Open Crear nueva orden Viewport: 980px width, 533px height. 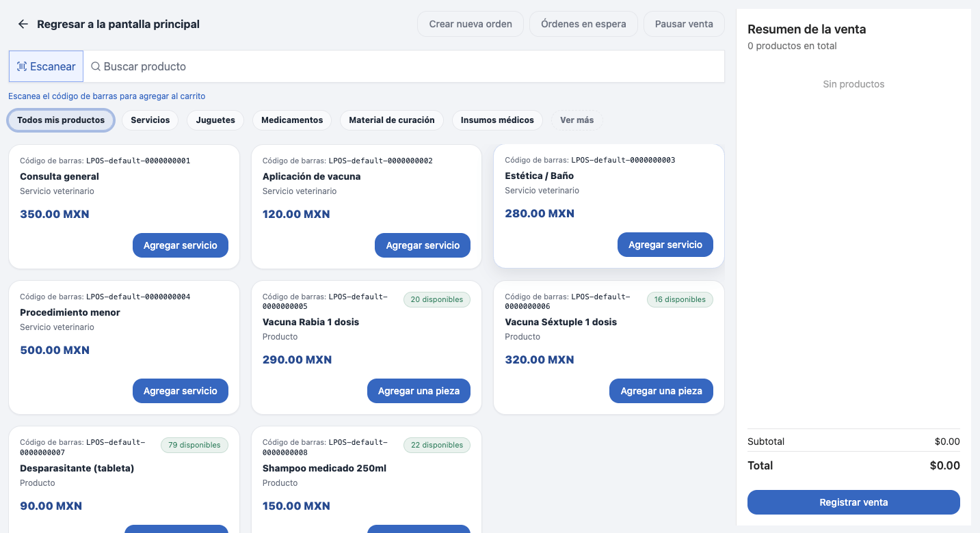pyautogui.click(x=471, y=24)
